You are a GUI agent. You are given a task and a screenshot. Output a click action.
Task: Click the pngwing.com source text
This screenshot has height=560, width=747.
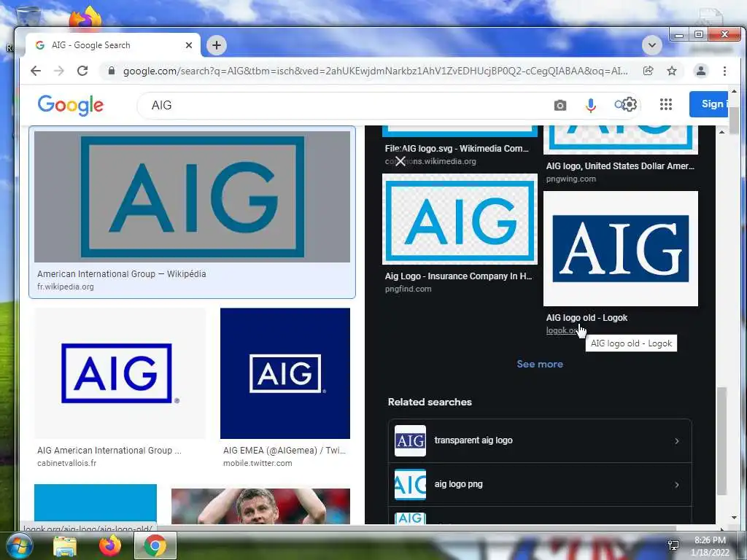point(570,179)
